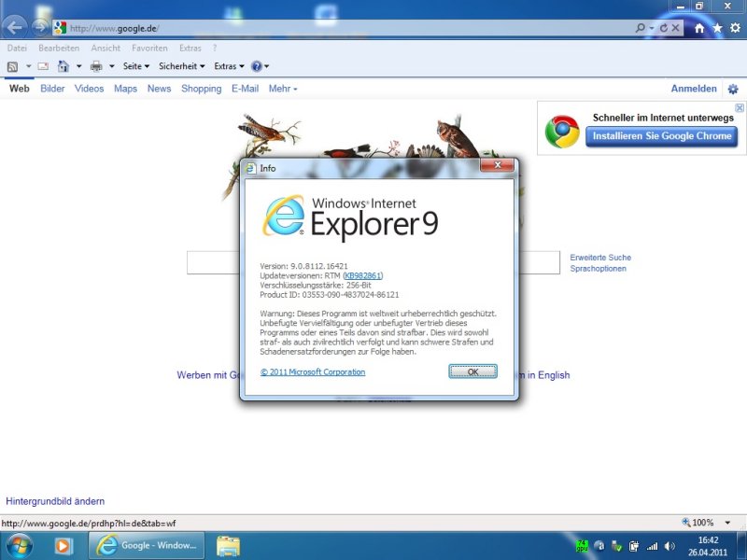Open the Favoriten menu in the menu bar
Viewport: 747px width, 560px height.
[x=149, y=48]
